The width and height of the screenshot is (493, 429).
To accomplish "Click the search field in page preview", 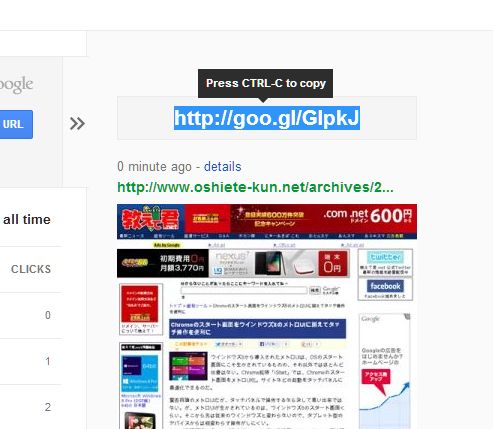I will coord(244,290).
